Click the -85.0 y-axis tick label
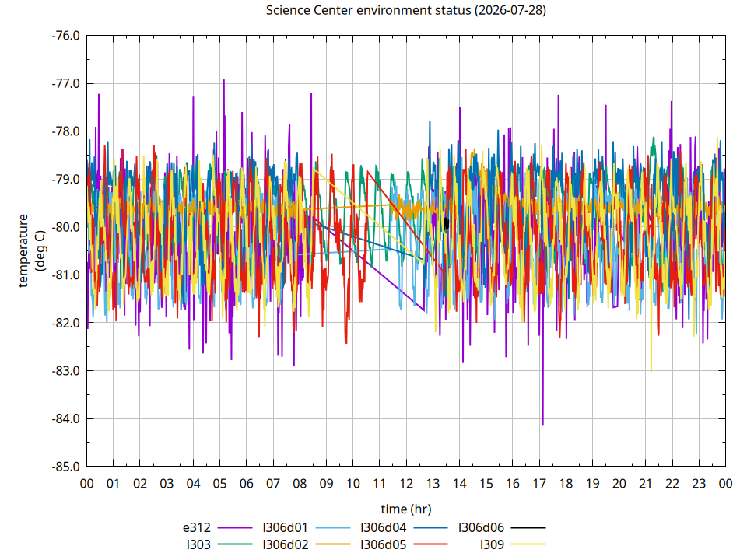747x560 pixels. point(65,467)
